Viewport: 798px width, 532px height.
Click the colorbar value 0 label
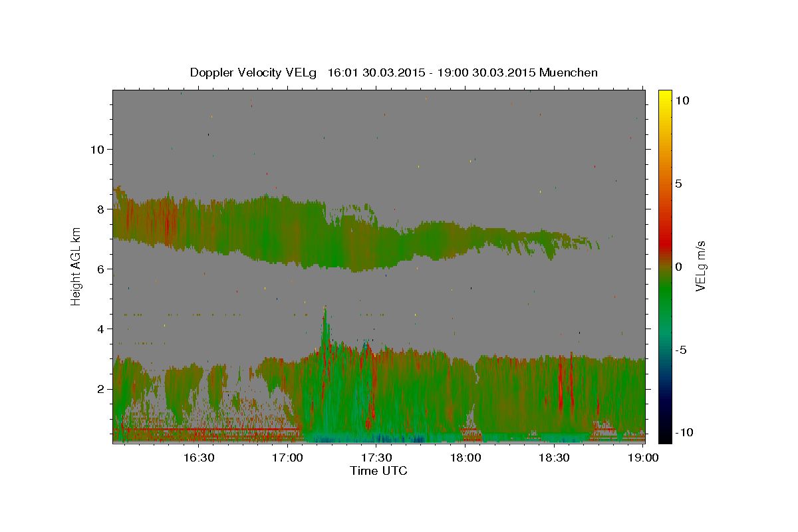click(679, 267)
